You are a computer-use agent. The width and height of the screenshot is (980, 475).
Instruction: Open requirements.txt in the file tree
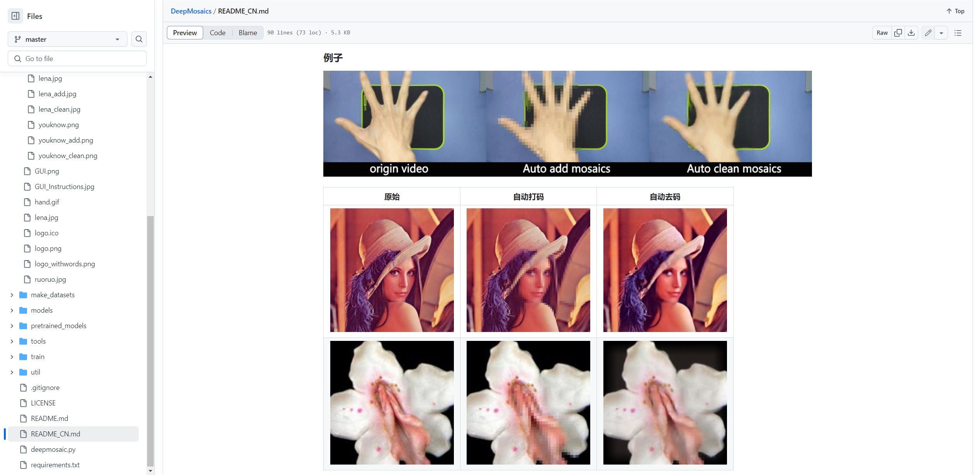55,465
